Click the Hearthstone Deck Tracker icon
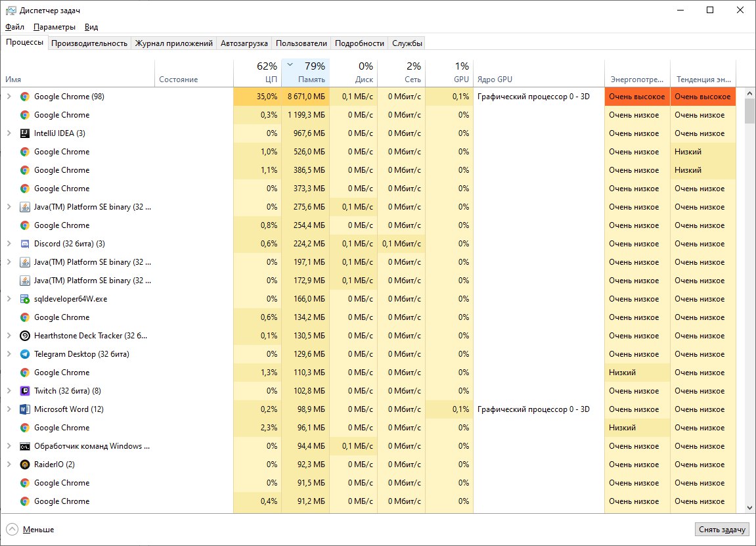756x546 pixels. tap(24, 336)
